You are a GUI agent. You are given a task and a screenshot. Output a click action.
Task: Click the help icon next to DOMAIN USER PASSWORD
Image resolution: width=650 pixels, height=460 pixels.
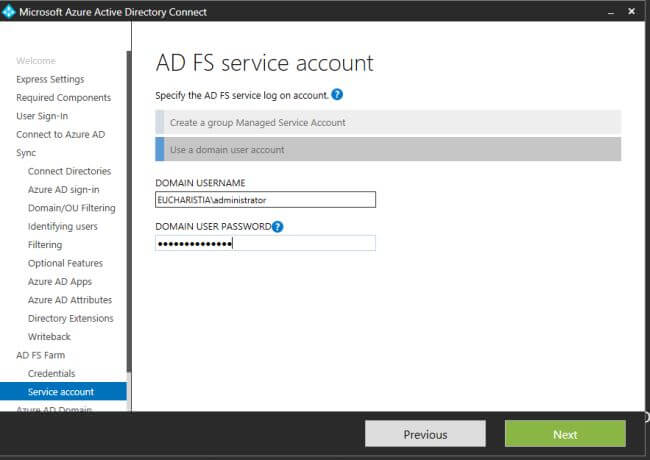[x=277, y=227]
